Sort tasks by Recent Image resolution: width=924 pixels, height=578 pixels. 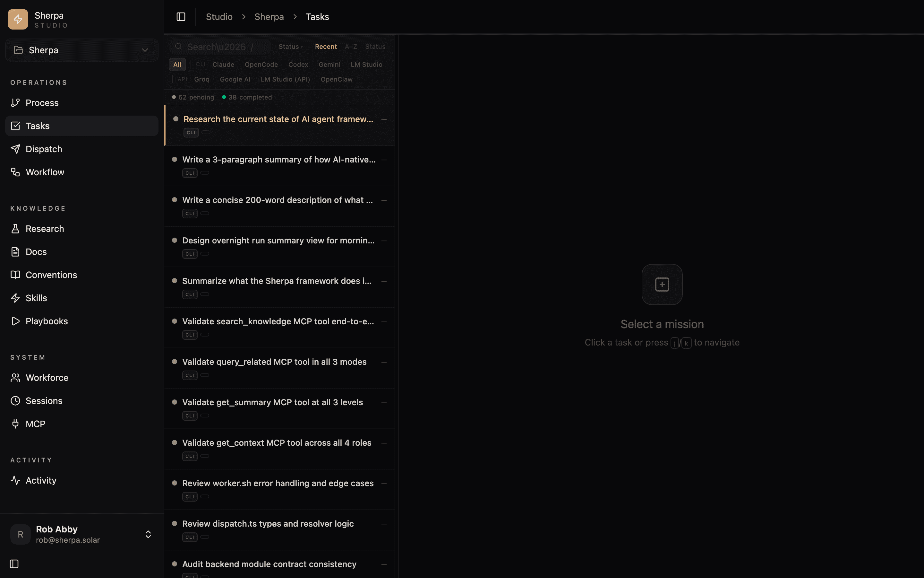click(x=326, y=47)
